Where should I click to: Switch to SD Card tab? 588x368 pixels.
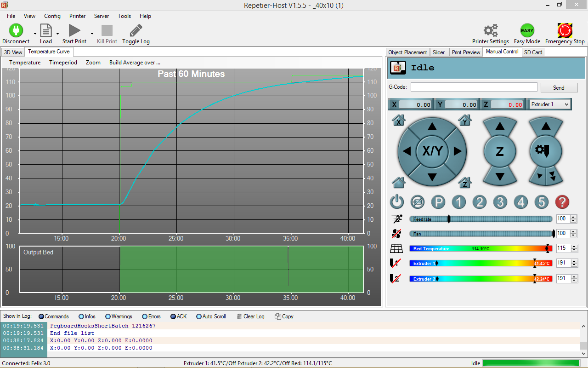click(x=533, y=52)
